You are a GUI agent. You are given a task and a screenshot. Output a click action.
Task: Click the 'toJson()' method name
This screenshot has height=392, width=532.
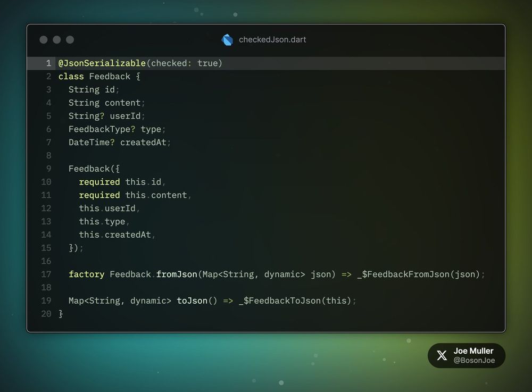[x=197, y=301]
